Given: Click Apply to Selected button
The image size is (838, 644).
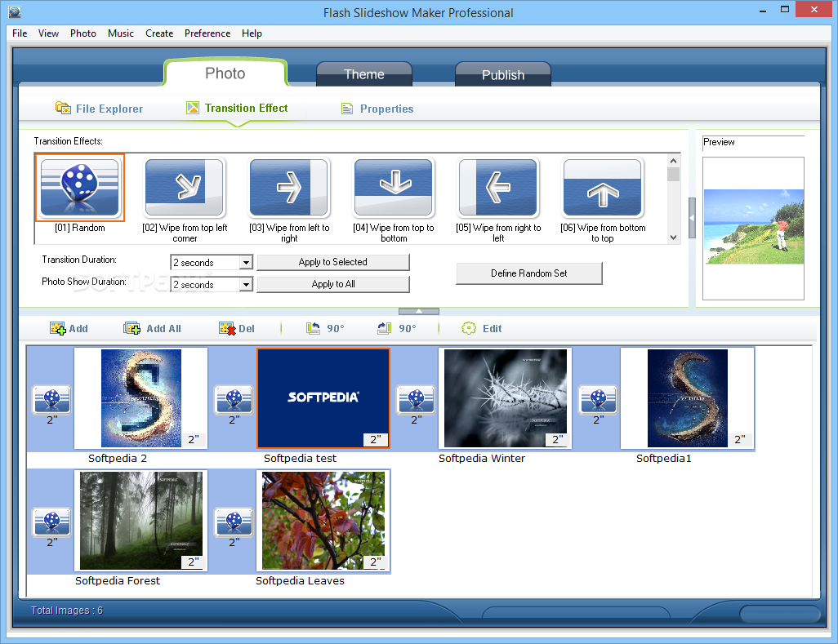Looking at the screenshot, I should (333, 262).
